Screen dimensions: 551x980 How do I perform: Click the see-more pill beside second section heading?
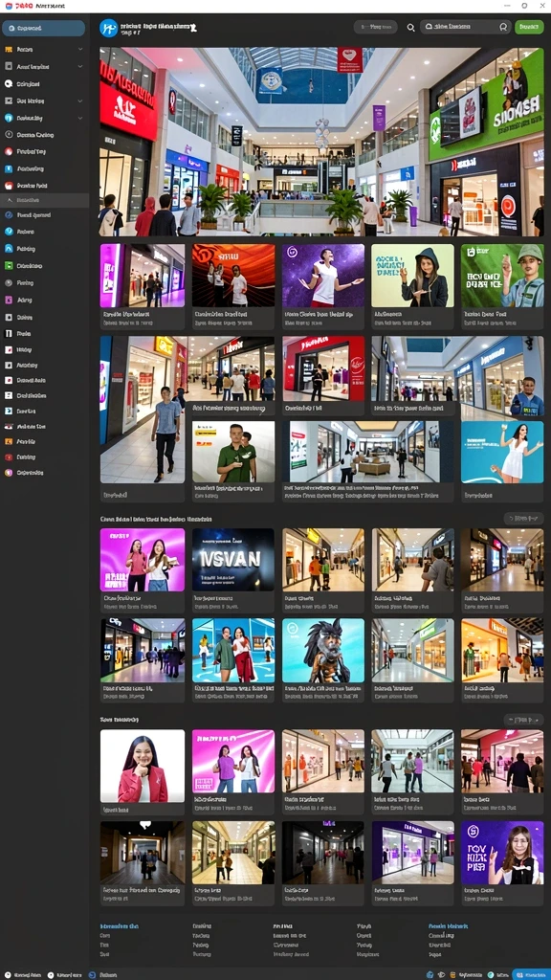point(523,720)
